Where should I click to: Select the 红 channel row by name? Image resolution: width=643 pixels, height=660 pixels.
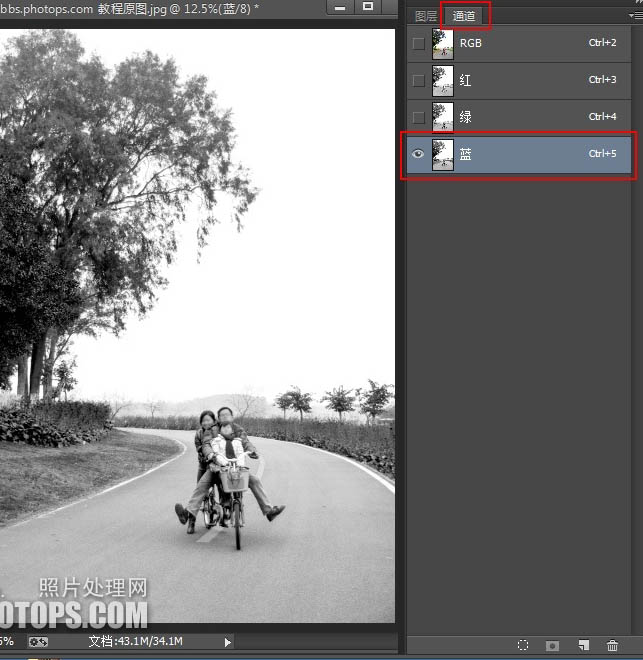click(x=466, y=80)
